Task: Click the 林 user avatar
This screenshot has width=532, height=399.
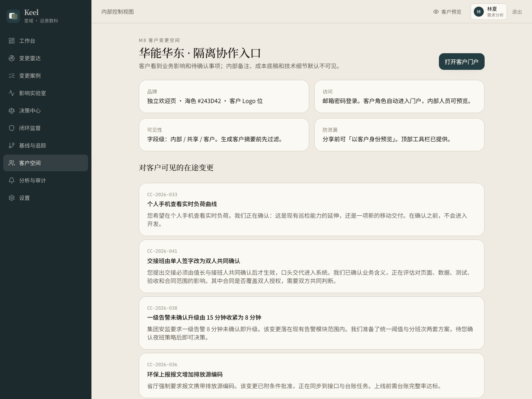Action: point(479,12)
